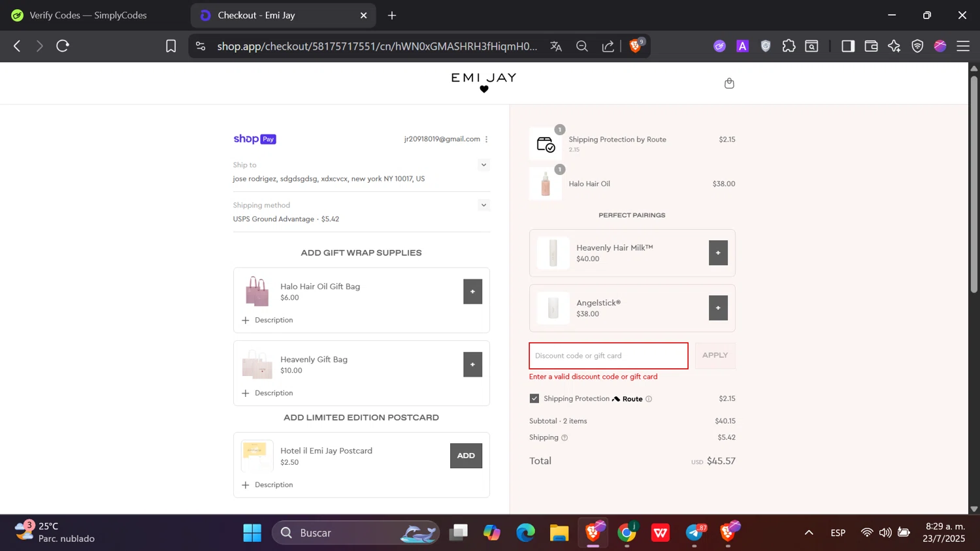Open the date and time clock
The width and height of the screenshot is (980, 551).
tap(944, 532)
